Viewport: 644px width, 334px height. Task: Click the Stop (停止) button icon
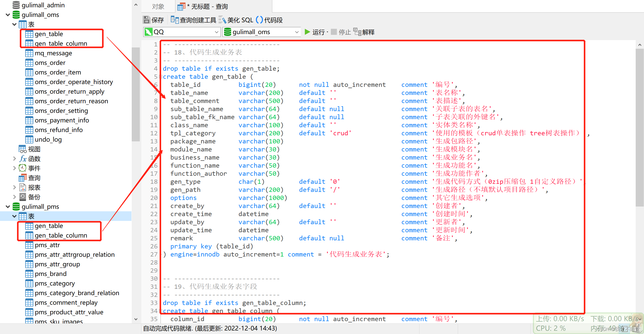click(x=334, y=32)
